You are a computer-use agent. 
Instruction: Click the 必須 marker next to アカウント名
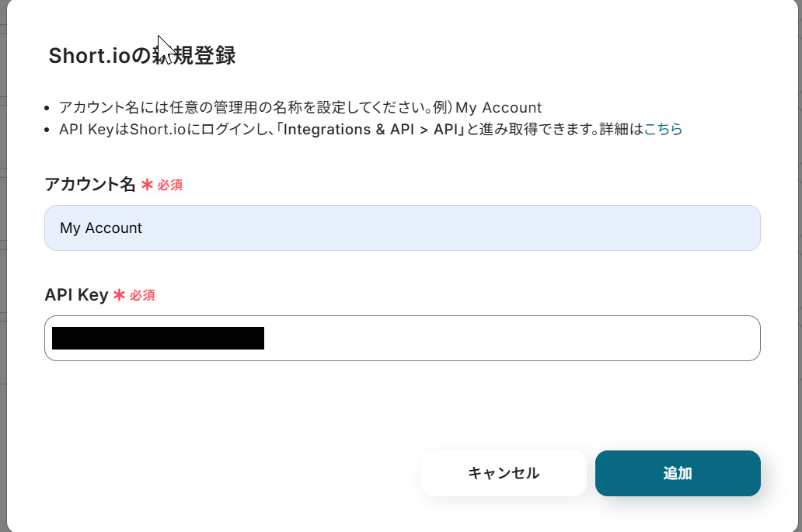click(170, 186)
